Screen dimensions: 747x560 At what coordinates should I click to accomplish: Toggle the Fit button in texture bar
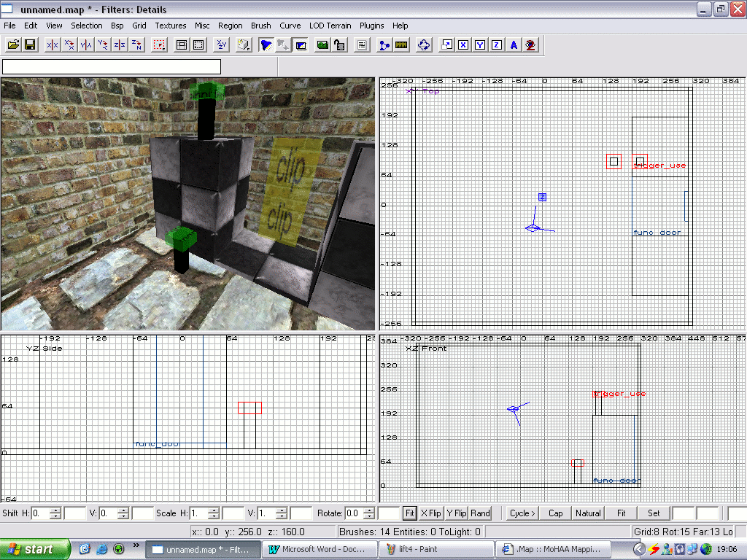coord(410,513)
